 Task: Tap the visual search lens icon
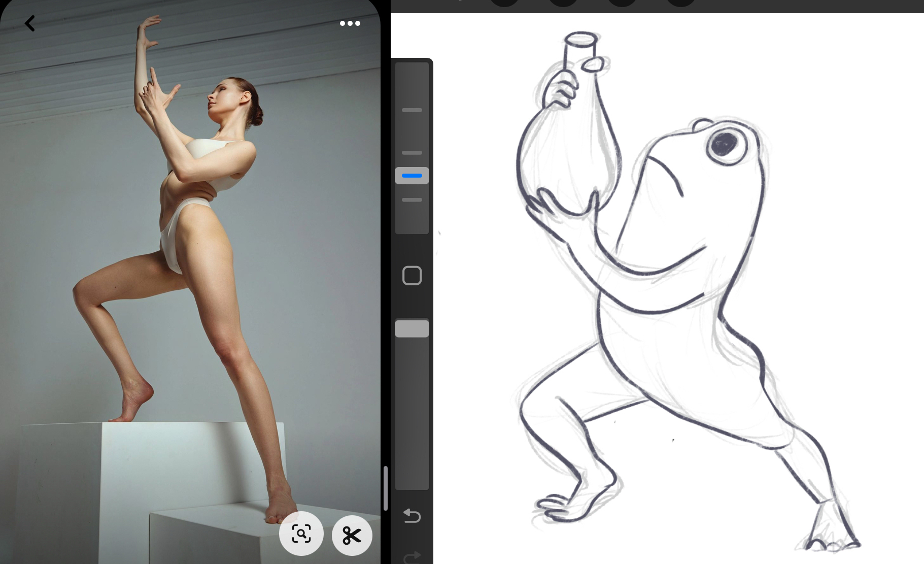(301, 534)
